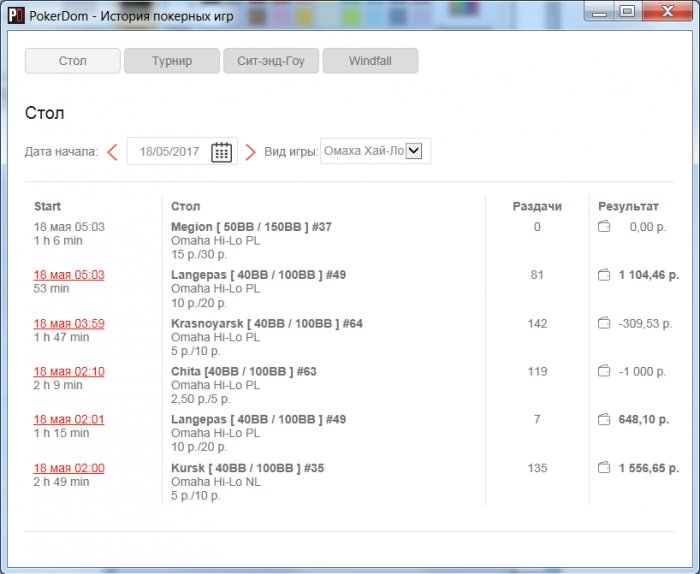Click wallet icon next to 1 104,46 р.

pyautogui.click(x=604, y=275)
